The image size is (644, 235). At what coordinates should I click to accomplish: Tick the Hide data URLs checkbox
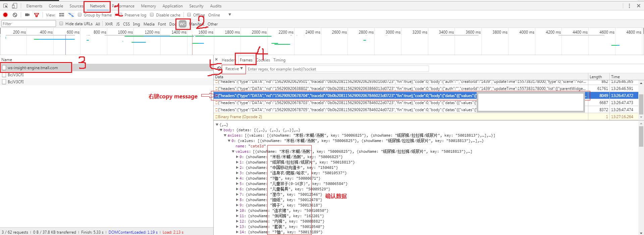61,23
